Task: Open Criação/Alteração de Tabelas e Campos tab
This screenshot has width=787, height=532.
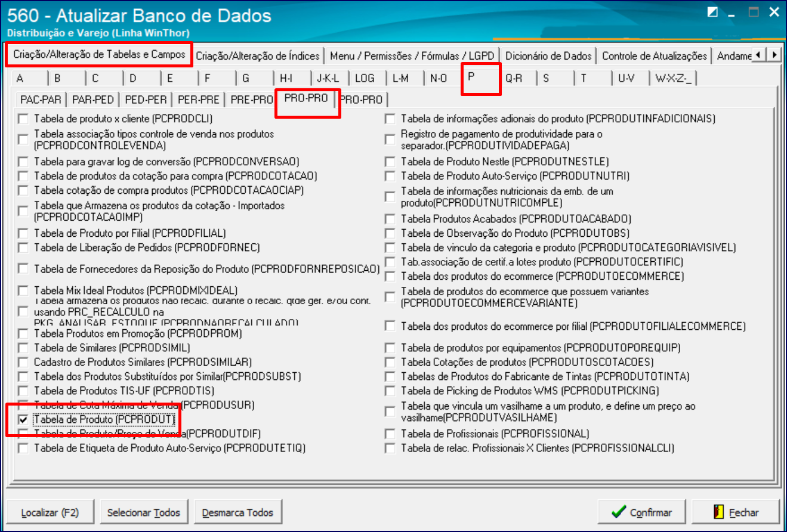Action: click(99, 55)
